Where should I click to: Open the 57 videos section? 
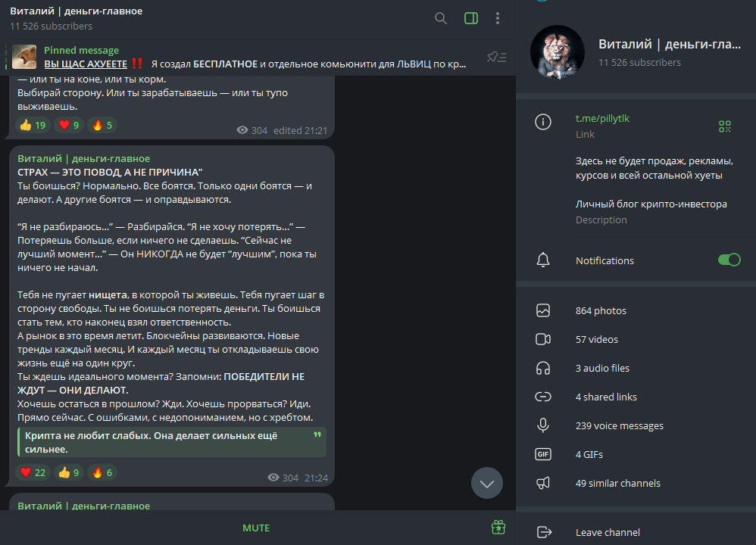pos(597,339)
